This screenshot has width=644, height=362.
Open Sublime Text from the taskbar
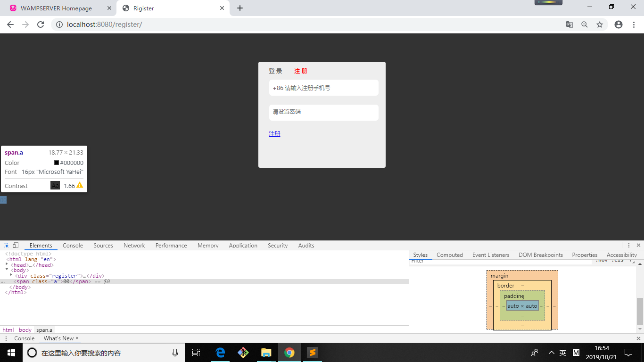tap(312, 353)
